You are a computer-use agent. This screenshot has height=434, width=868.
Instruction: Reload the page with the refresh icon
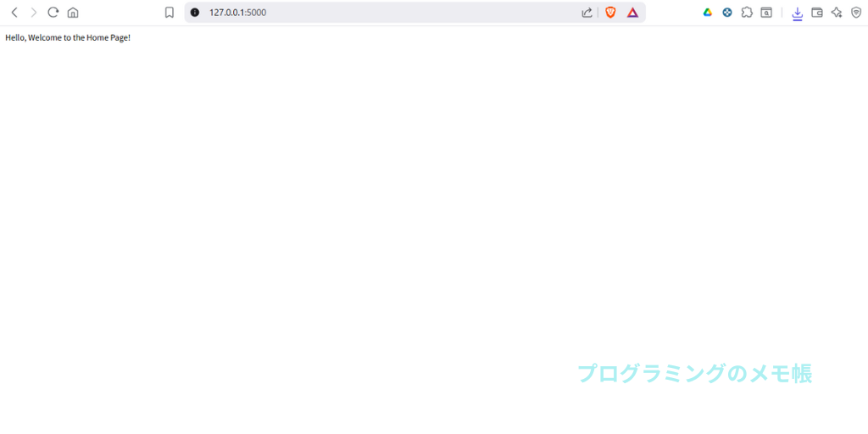pos(53,12)
